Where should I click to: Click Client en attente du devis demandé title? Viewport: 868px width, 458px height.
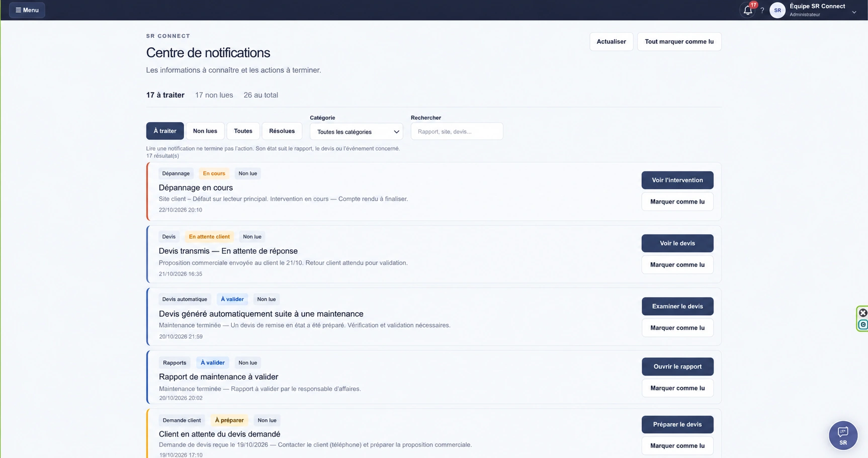[x=220, y=434]
